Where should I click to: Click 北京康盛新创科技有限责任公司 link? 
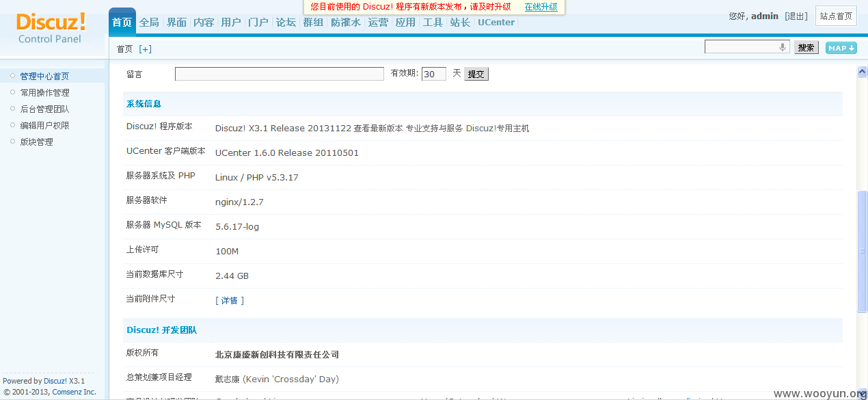click(277, 355)
